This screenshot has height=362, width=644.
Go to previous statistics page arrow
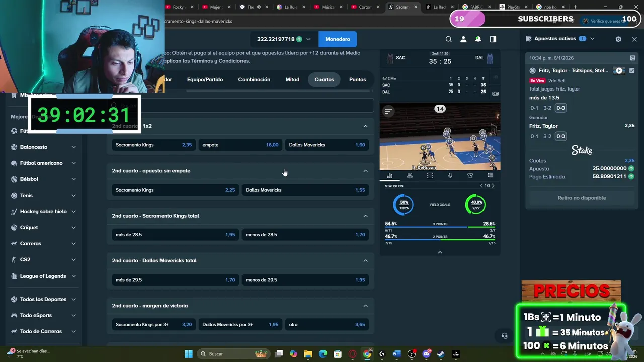(481, 186)
